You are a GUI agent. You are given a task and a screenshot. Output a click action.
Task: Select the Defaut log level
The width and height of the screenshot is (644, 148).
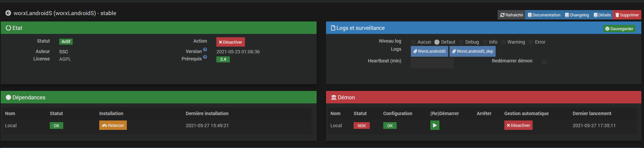click(x=437, y=42)
